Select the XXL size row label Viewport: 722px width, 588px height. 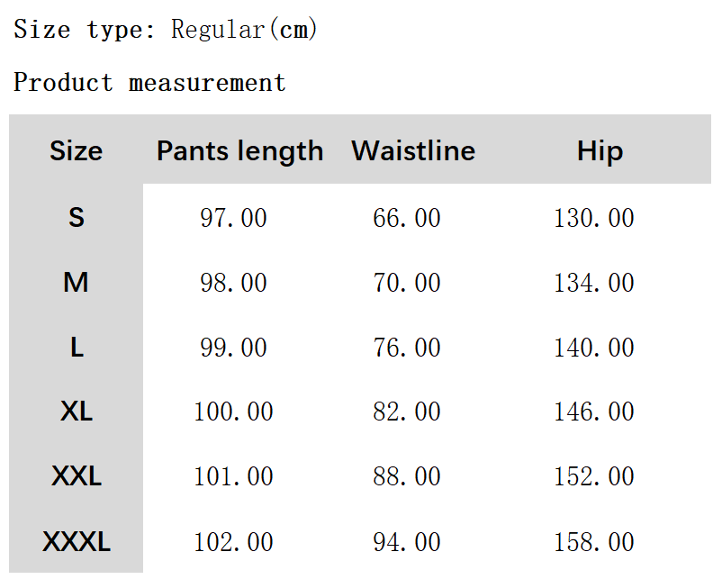[x=77, y=476]
